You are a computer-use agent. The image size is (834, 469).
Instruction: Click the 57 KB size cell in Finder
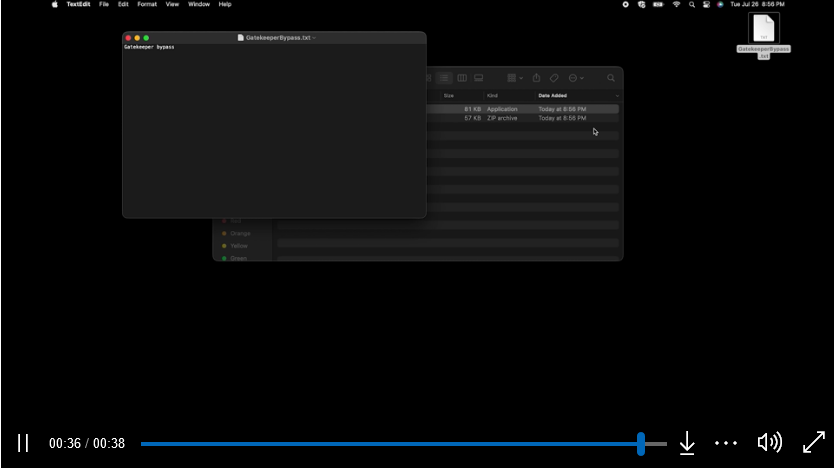472,118
